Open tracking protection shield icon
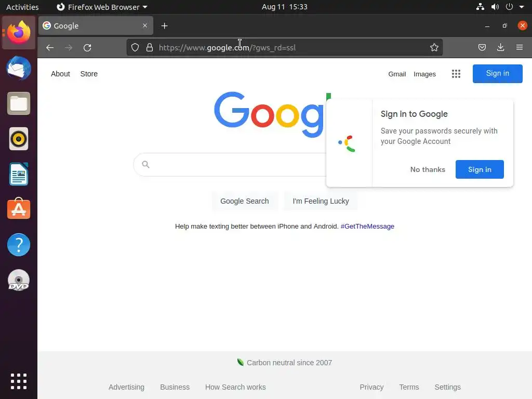The height and width of the screenshot is (399, 532). tap(135, 47)
